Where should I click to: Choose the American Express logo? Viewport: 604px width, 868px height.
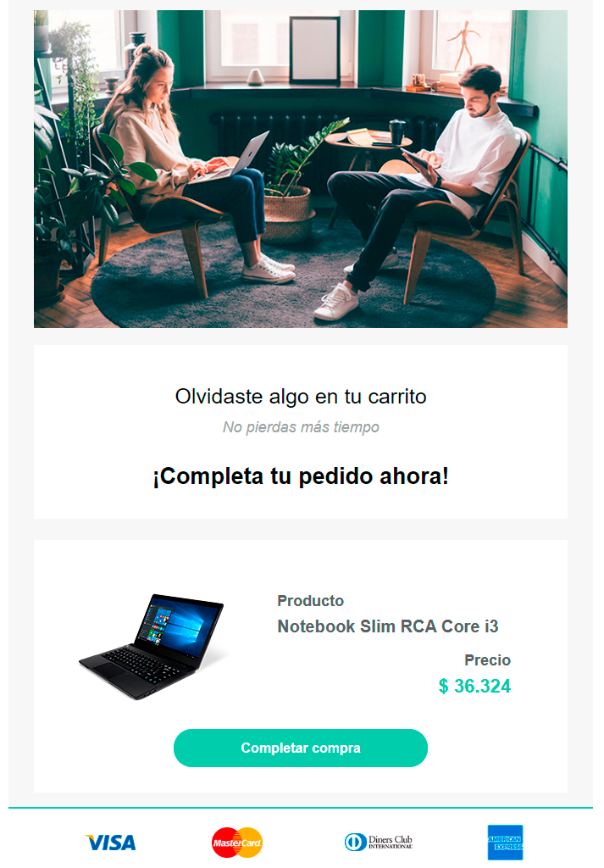coord(505,843)
